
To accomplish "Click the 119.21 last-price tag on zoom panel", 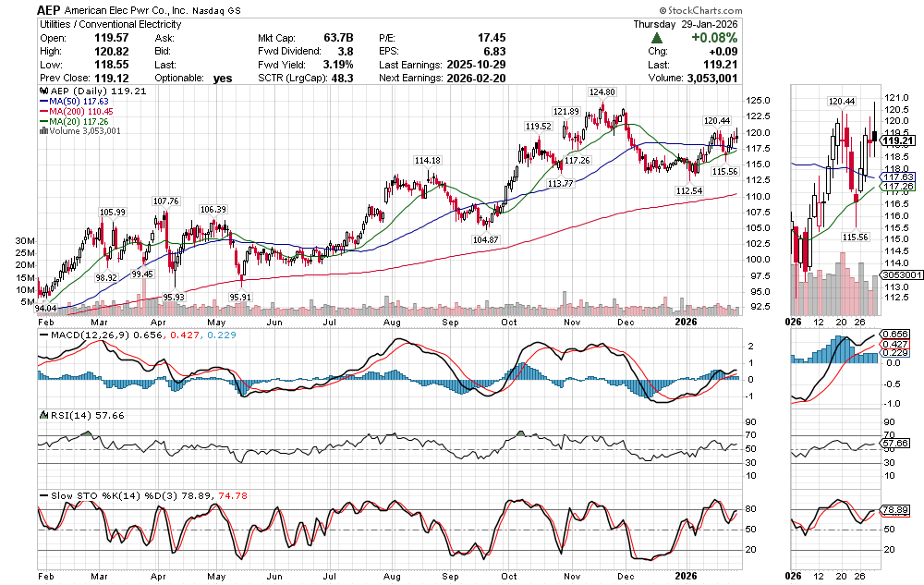I will pyautogui.click(x=897, y=140).
